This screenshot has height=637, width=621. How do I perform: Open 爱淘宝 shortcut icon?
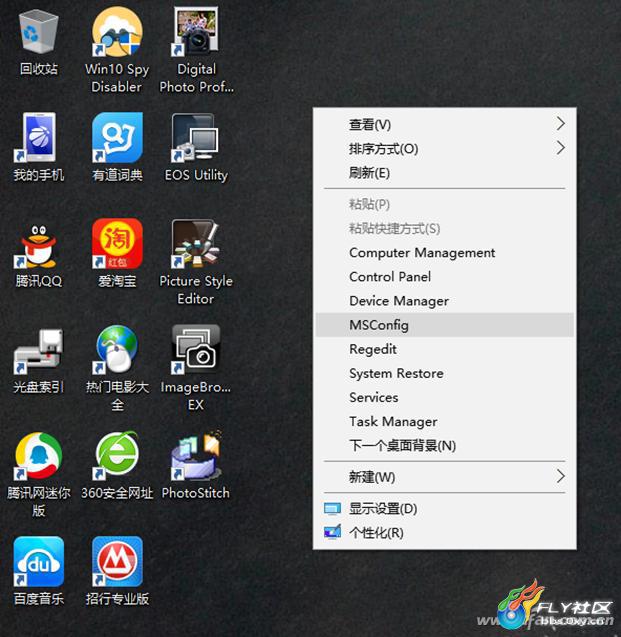point(117,244)
